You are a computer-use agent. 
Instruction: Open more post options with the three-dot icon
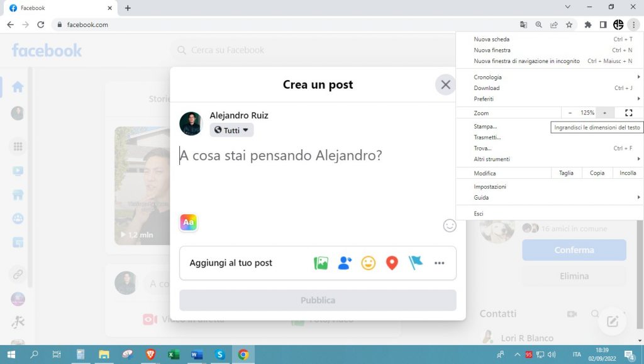(x=439, y=263)
